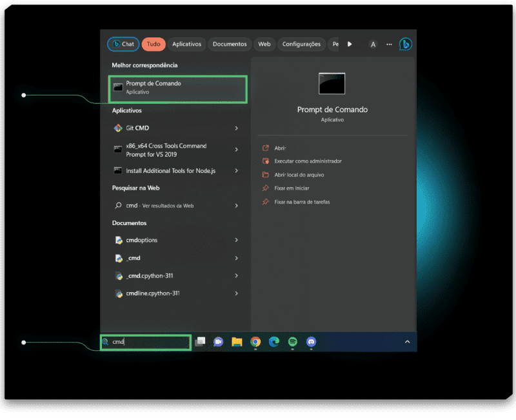Click the partially hidden Pe filter tab
516x420 pixels.
[333, 44]
